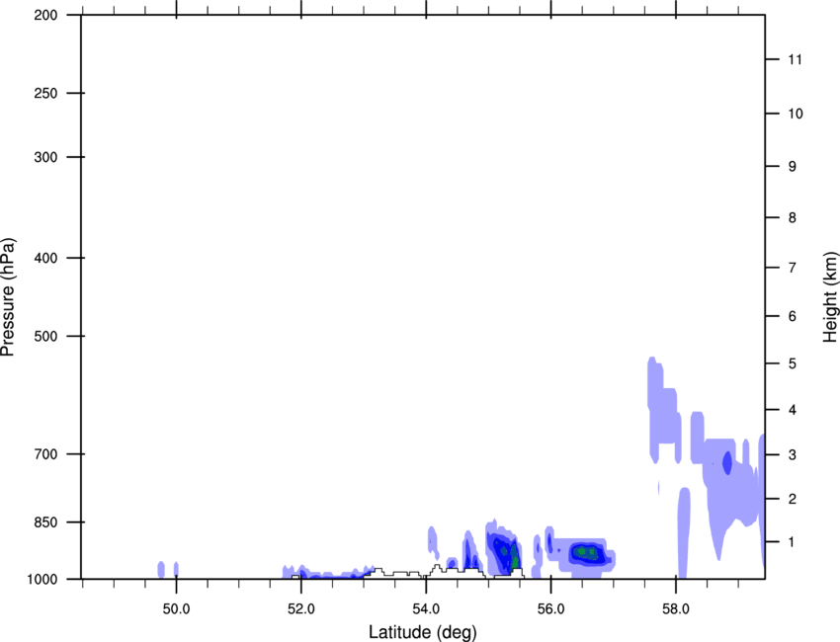
Task: Click the "Height (km)" axis title
Action: (x=830, y=296)
